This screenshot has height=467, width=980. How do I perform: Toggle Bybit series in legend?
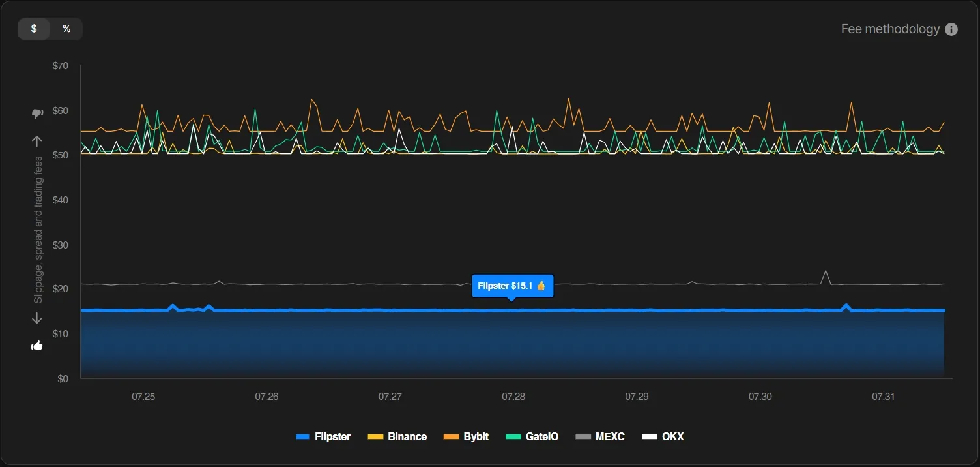pyautogui.click(x=466, y=437)
